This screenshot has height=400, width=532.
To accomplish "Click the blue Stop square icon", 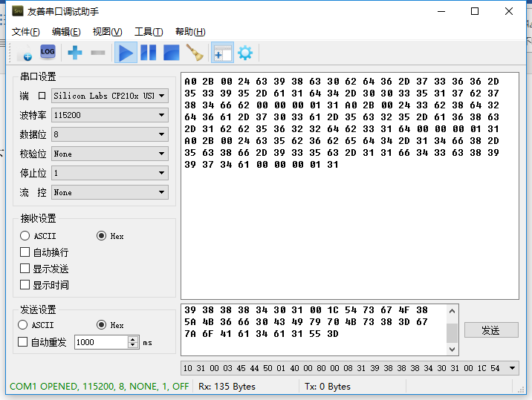I will coord(172,53).
